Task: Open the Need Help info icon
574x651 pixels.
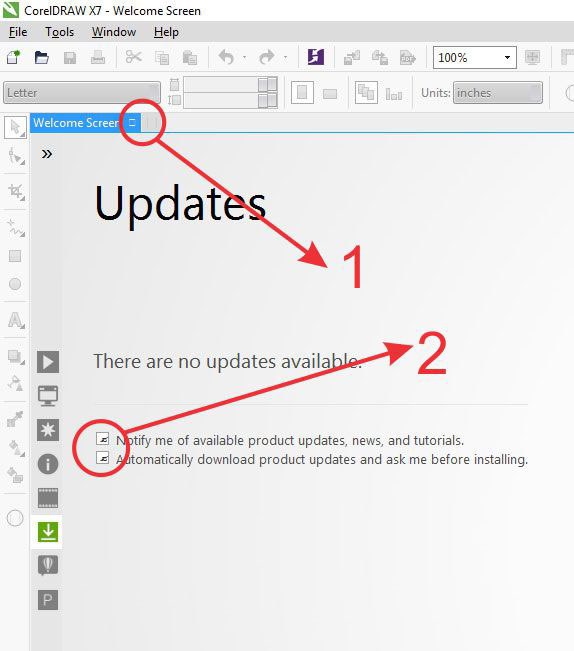Action: [x=48, y=464]
